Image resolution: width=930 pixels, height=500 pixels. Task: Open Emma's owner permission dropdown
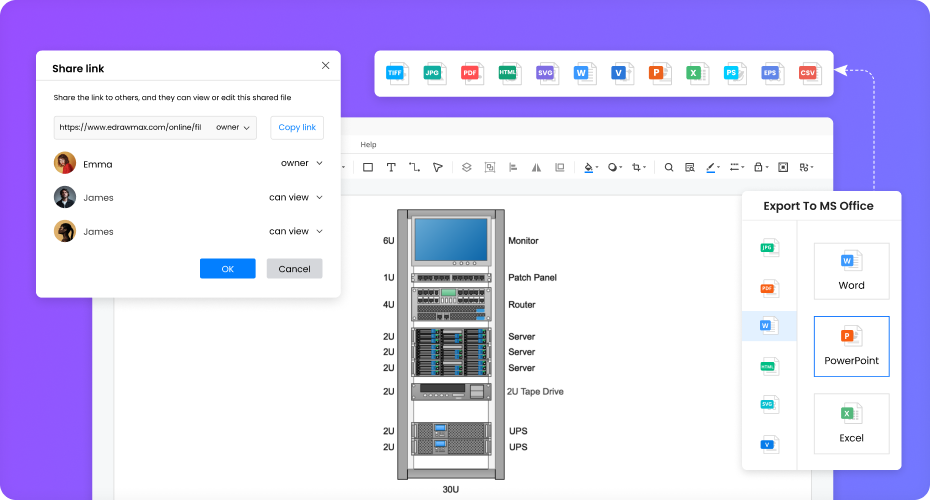click(x=302, y=163)
